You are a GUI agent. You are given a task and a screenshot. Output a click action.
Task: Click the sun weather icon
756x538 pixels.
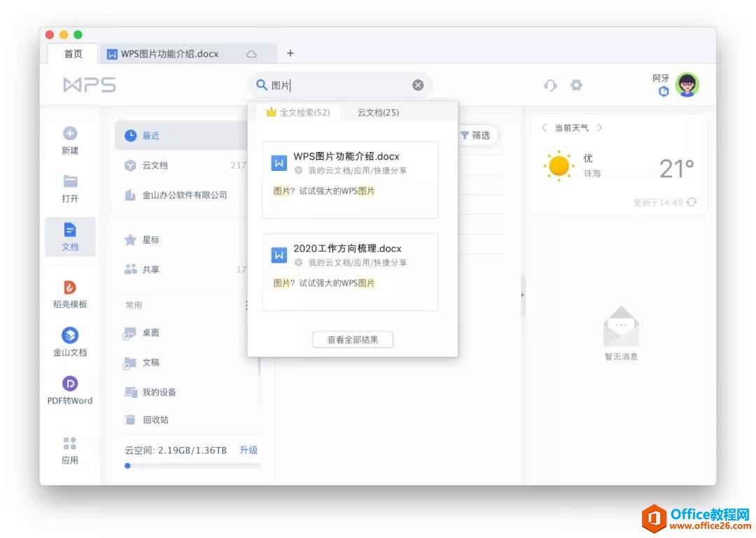tap(559, 166)
